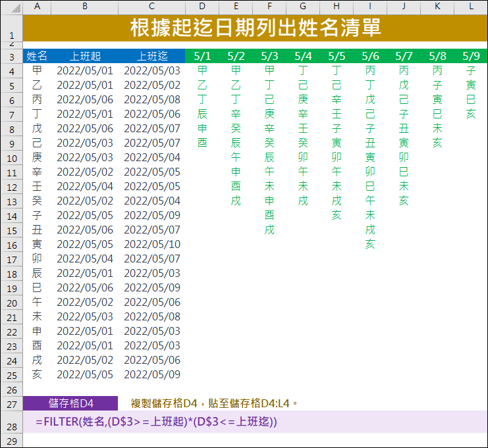This screenshot has width=488, height=448.
Task: Click the select-all corner triangle
Action: (x=15, y=7)
